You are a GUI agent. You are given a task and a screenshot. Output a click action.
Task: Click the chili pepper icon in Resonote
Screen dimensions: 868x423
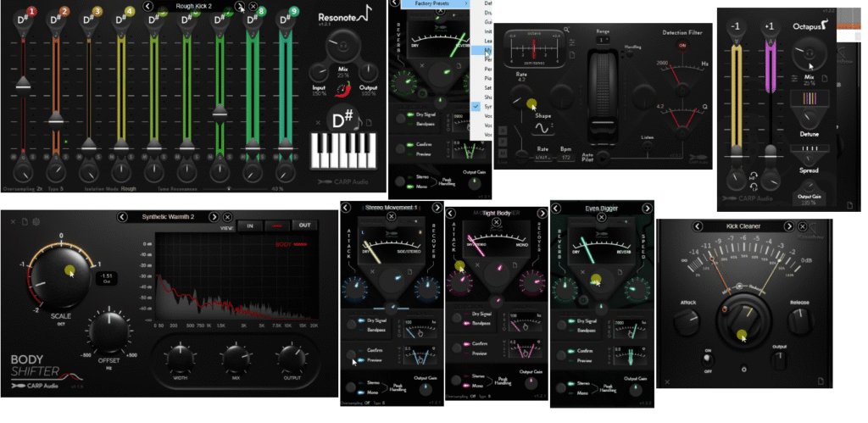point(342,90)
